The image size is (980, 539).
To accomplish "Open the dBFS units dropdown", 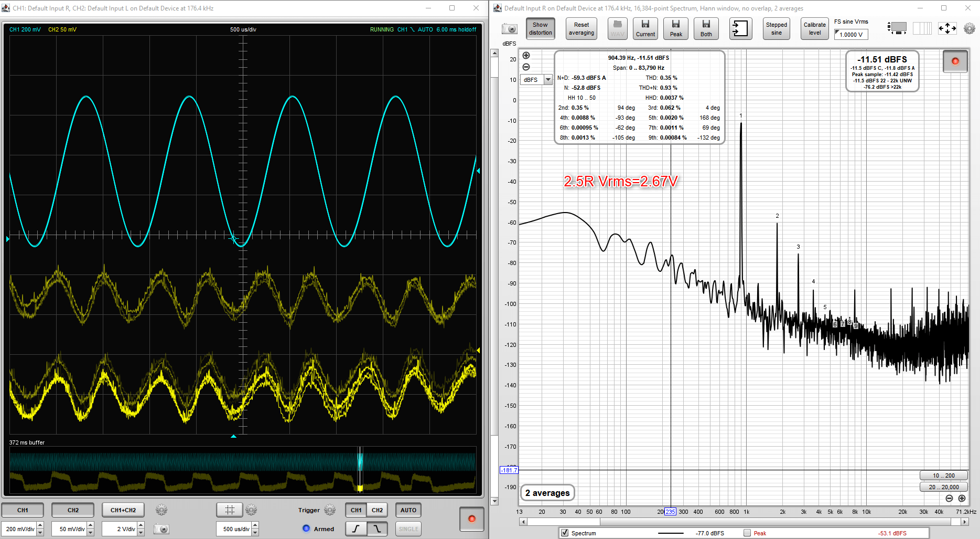I will pyautogui.click(x=548, y=80).
